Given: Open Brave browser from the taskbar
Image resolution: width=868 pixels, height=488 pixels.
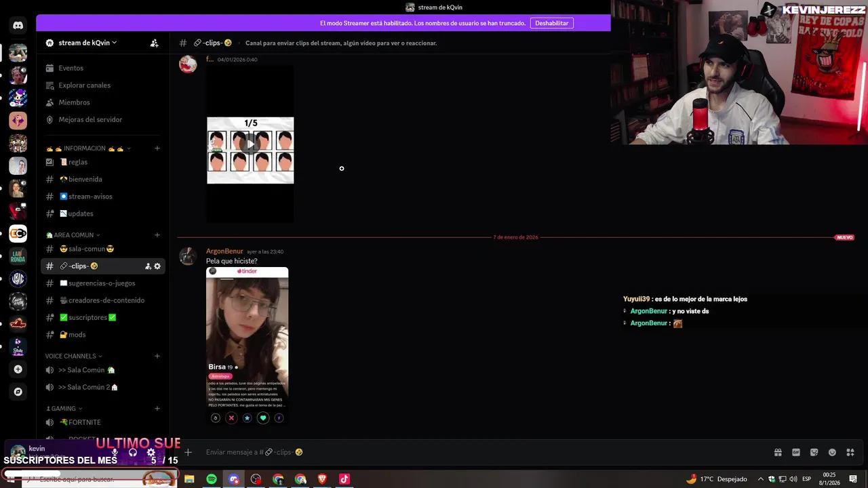Looking at the screenshot, I should click(322, 479).
